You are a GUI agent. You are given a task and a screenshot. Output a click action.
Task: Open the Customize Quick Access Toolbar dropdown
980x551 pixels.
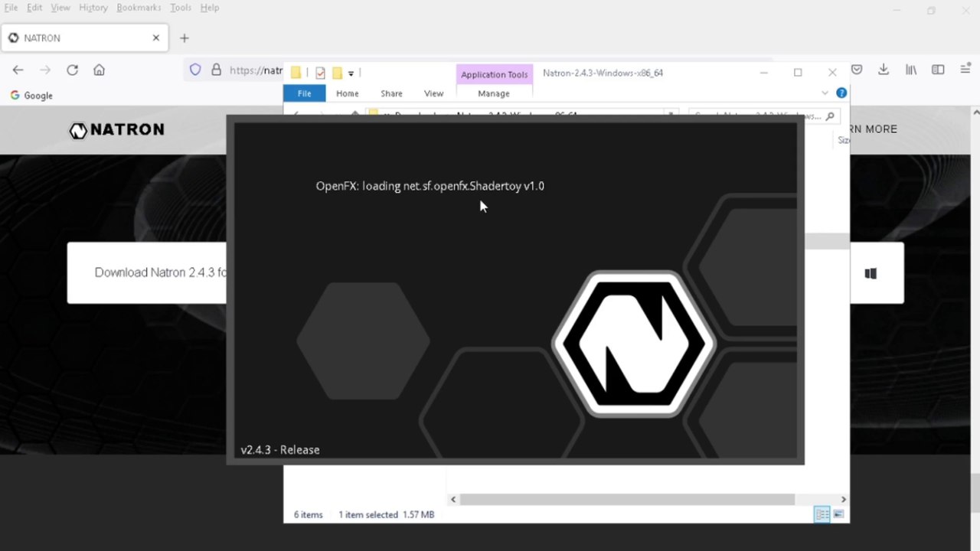[x=351, y=73]
